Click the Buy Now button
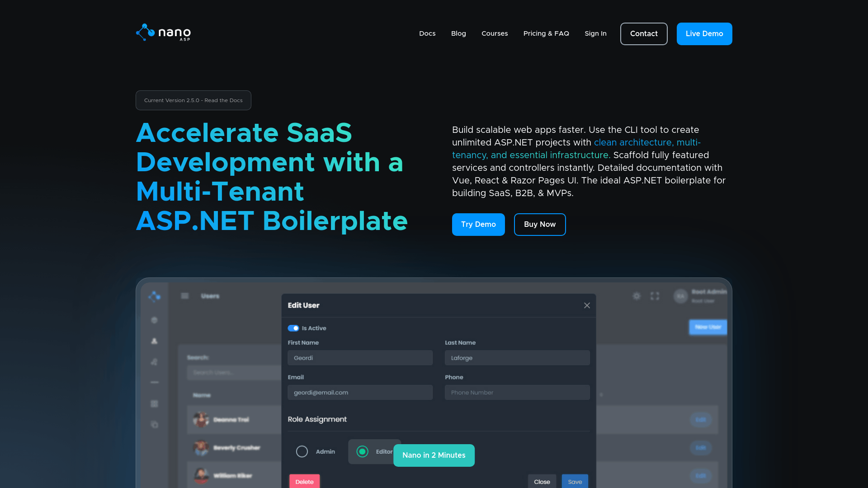 540,225
